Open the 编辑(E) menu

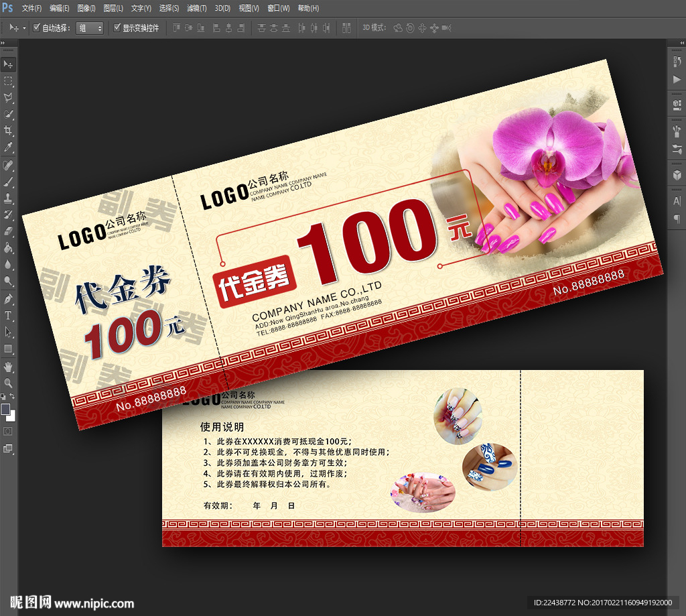[59, 8]
